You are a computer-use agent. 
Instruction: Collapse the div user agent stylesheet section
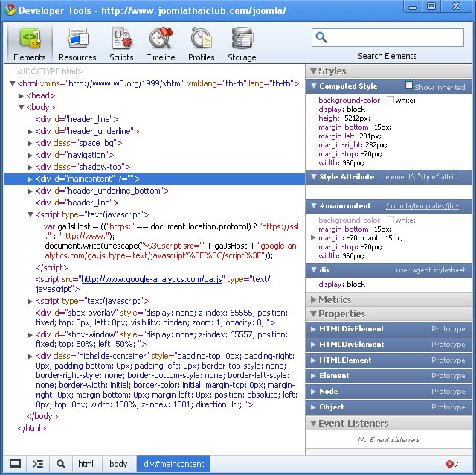pyautogui.click(x=314, y=270)
